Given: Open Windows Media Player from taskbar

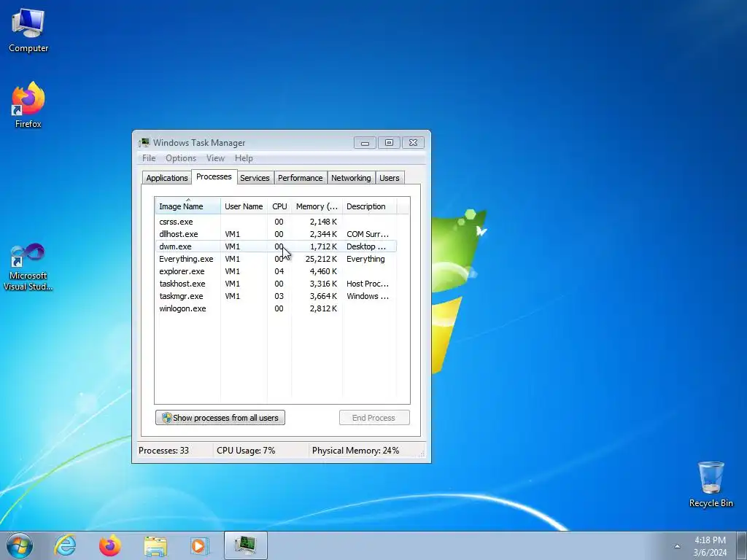Looking at the screenshot, I should 199,545.
